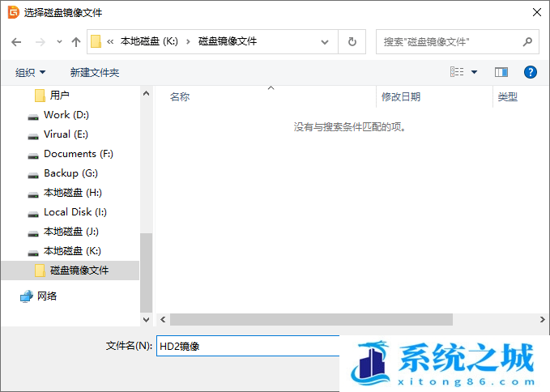This screenshot has height=392, width=550.
Task: Open 网络 in the navigation pane
Action: coord(47,296)
